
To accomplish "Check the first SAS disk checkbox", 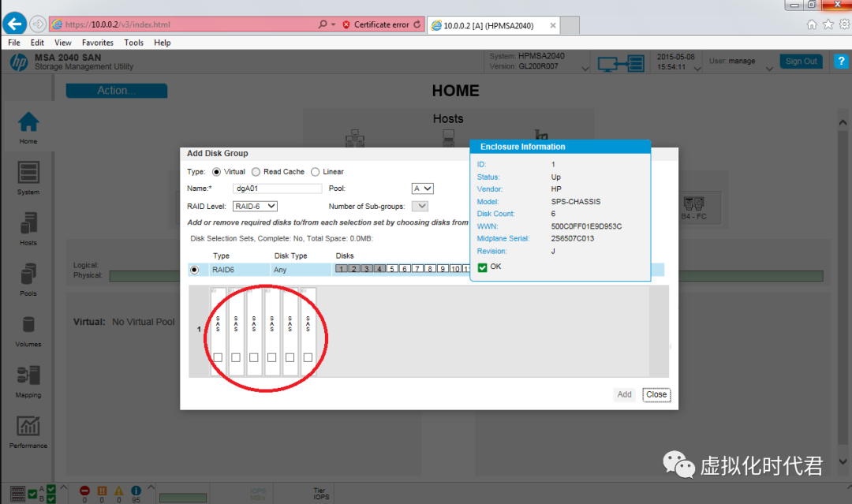I will (x=218, y=357).
